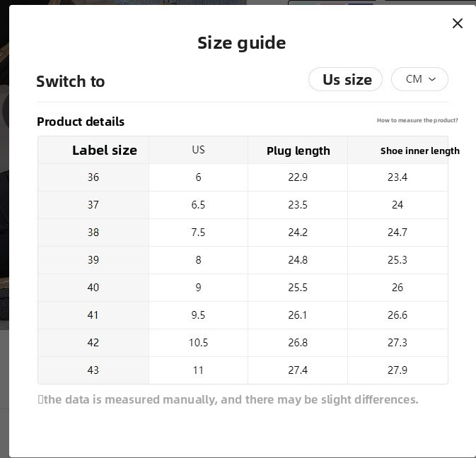Click the US size 6.5 cell
Image resolution: width=476 pixels, height=458 pixels.
click(198, 205)
